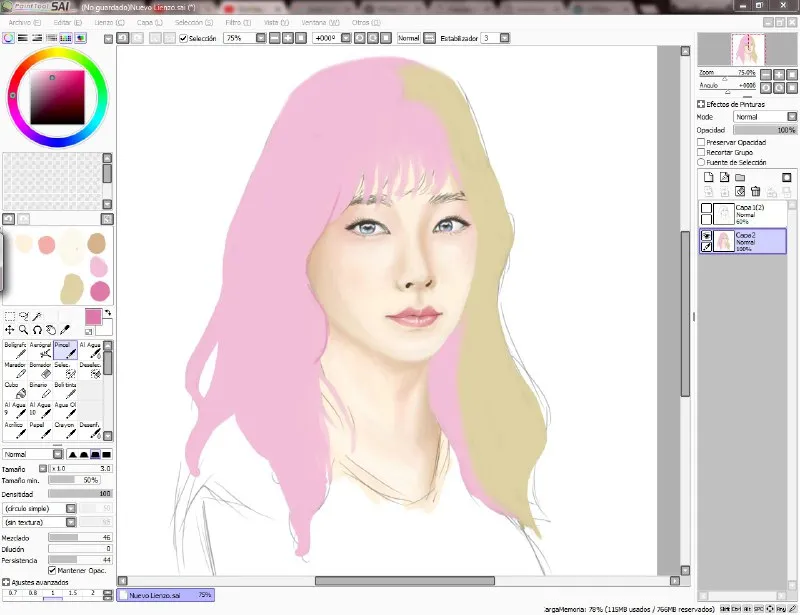Open layer Mode Normal dropdown
Image resolution: width=800 pixels, height=615 pixels.
pos(792,117)
